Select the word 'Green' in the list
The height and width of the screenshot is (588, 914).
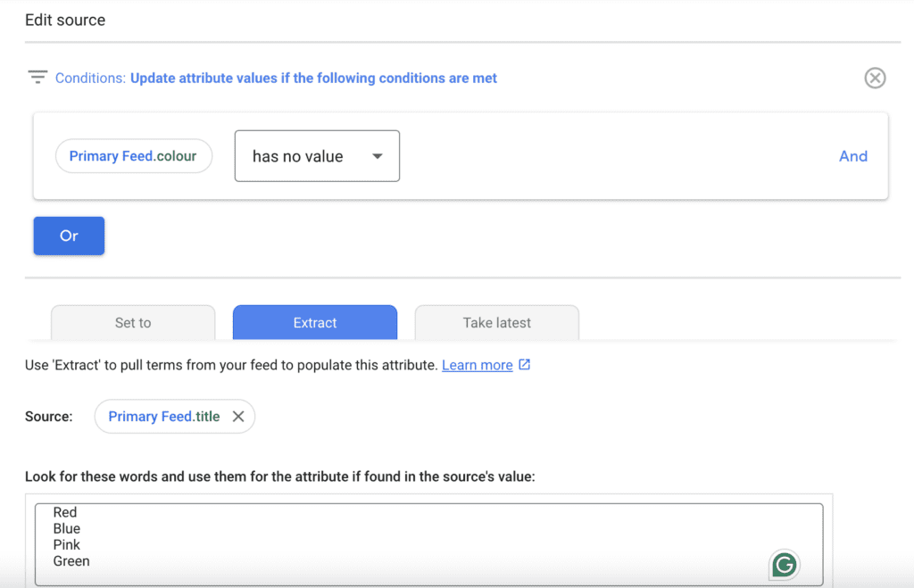71,561
